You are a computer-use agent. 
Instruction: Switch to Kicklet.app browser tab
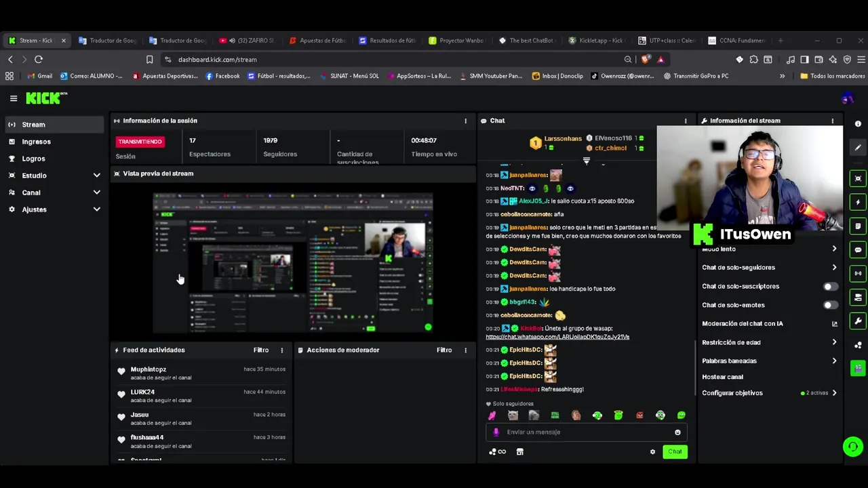597,41
